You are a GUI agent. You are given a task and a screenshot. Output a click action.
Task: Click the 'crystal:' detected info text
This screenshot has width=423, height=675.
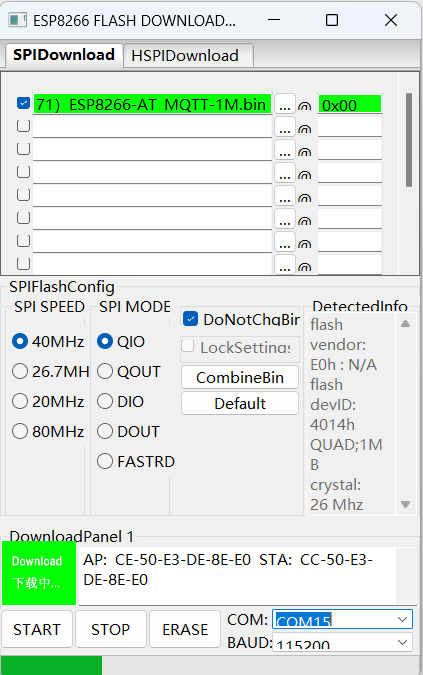coord(335,485)
